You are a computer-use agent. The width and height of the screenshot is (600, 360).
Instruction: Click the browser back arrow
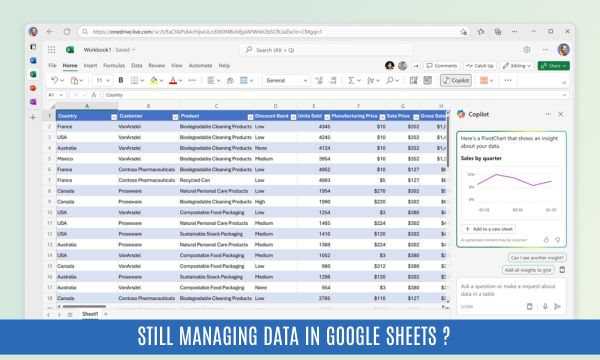[x=50, y=32]
